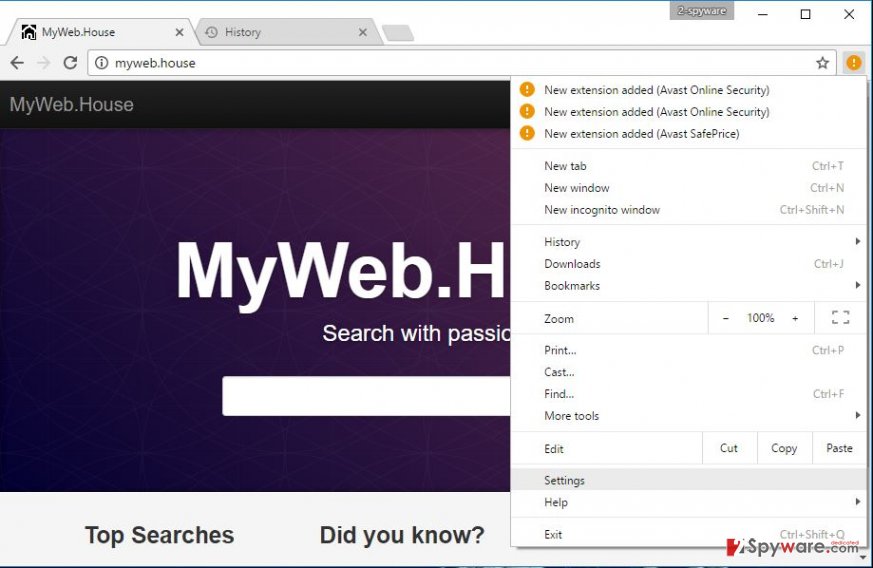Close the MyWeb.House tab
The height and width of the screenshot is (568, 873).
pyautogui.click(x=179, y=32)
